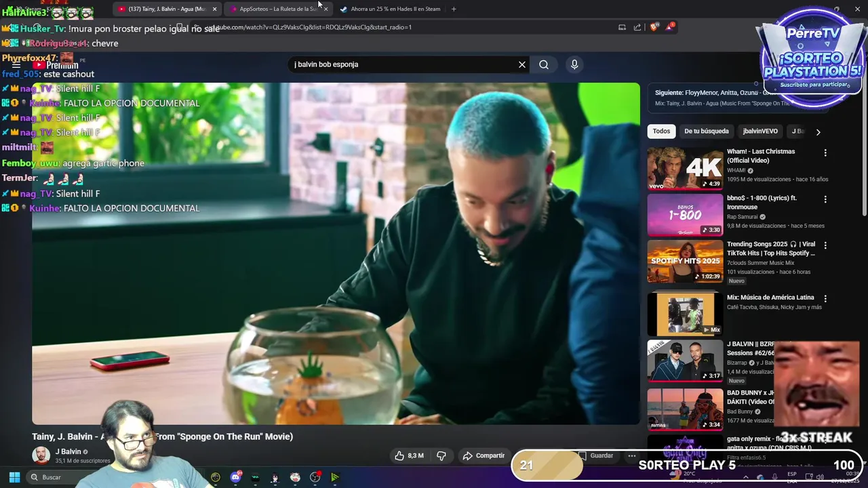Select the "Todos" filter chip
Image resolution: width=868 pixels, height=488 pixels.
click(661, 131)
